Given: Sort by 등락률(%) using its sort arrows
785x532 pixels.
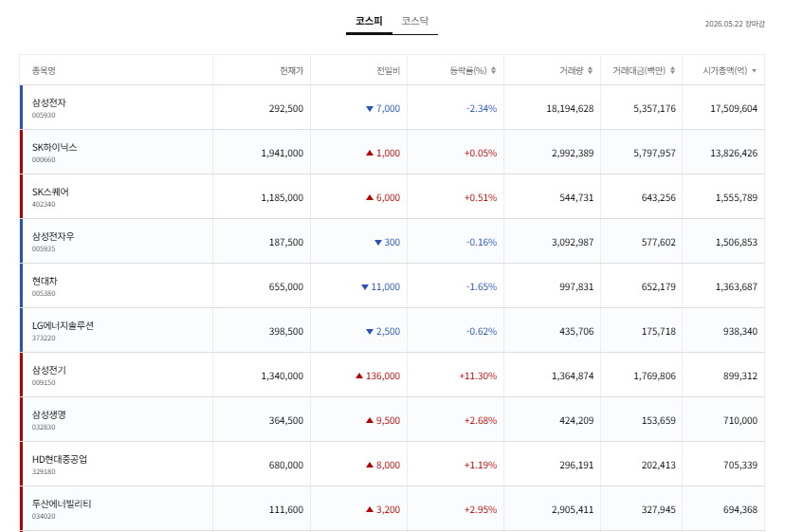Looking at the screenshot, I should click(493, 70).
